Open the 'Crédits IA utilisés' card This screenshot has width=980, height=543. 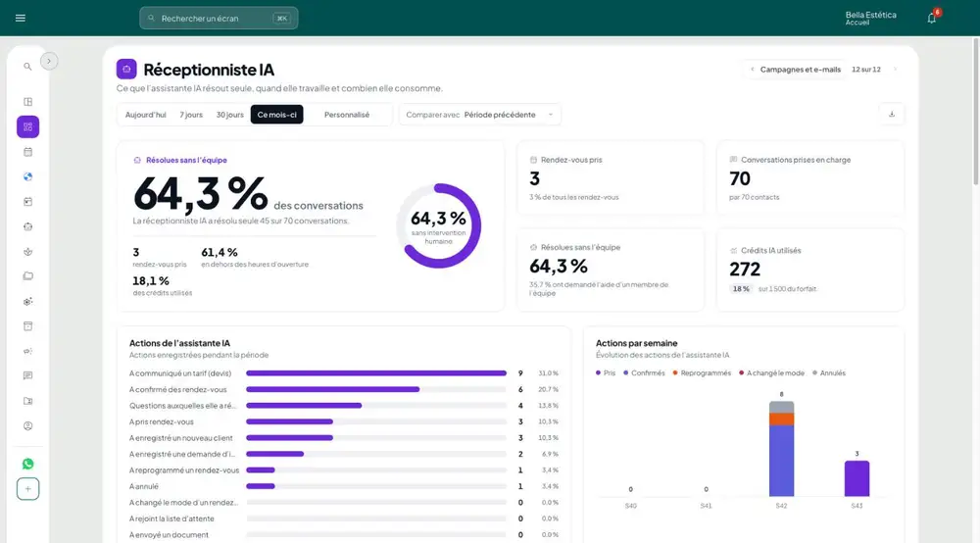(810, 270)
